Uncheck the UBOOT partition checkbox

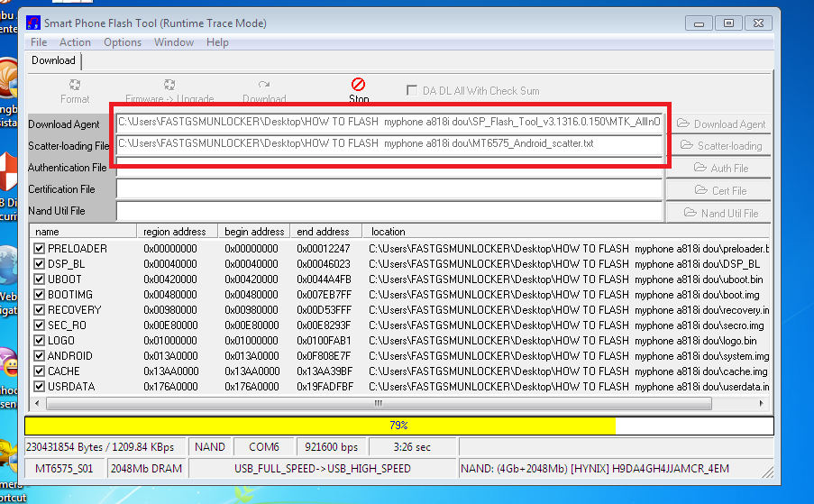click(x=39, y=279)
